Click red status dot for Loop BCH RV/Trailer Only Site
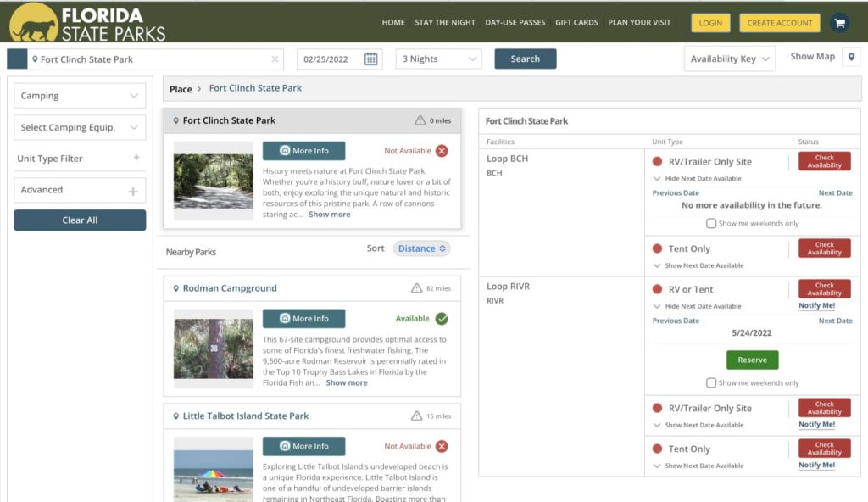Image resolution: width=868 pixels, height=502 pixels. pyautogui.click(x=657, y=161)
